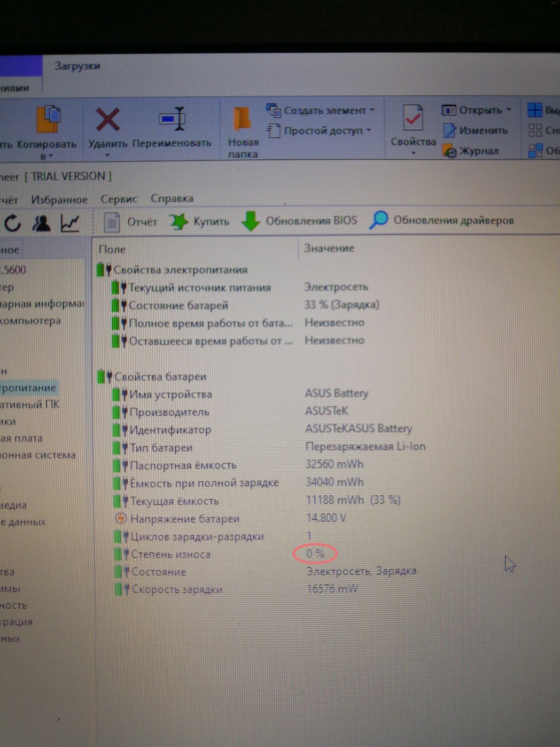This screenshot has height=747, width=560.
Task: Expand the Открыть dropdown in ribbon
Action: click(x=508, y=110)
